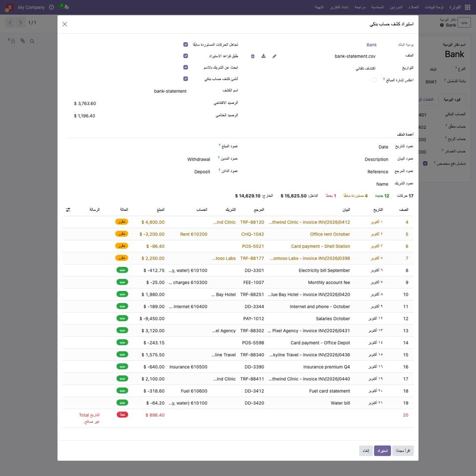The width and height of the screenshot is (476, 476).
Task: Open التهيئة configuration menu in navbar
Action: point(319,7)
